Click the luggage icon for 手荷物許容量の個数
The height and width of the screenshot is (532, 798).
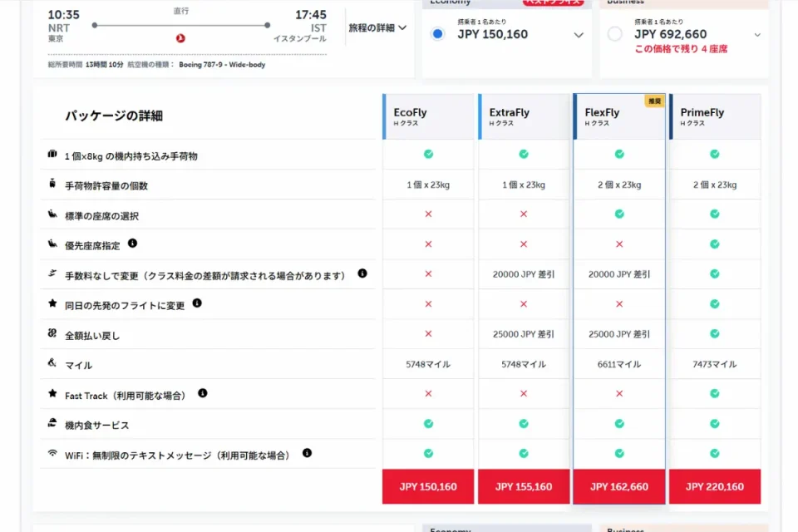[x=52, y=183]
